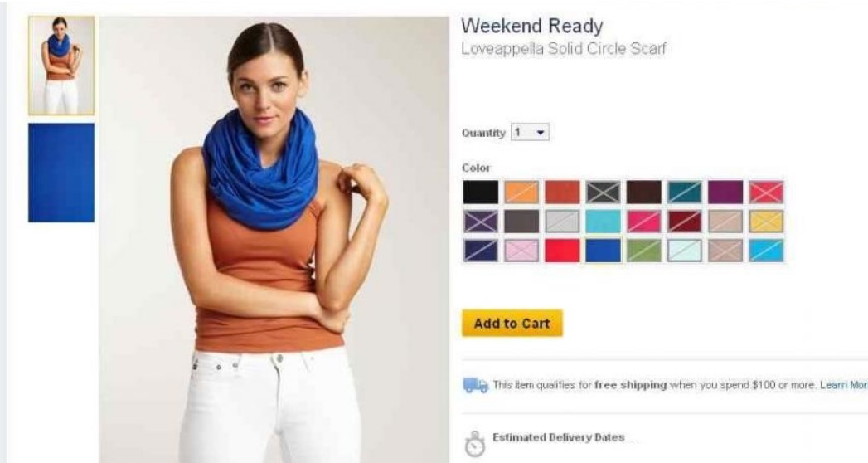
Task: Choose the black color swatch
Action: pyautogui.click(x=481, y=193)
